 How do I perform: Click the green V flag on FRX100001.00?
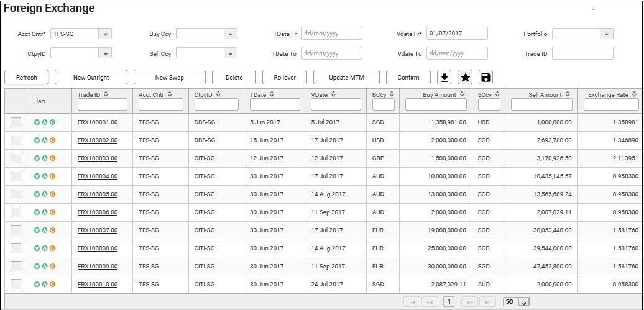pyautogui.click(x=37, y=122)
